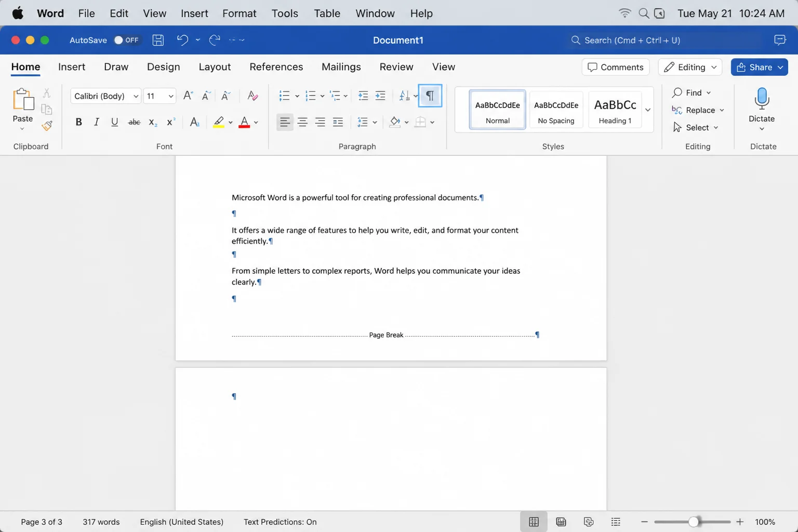Image resolution: width=798 pixels, height=532 pixels.
Task: Activate the Format Painter brush
Action: 47,126
